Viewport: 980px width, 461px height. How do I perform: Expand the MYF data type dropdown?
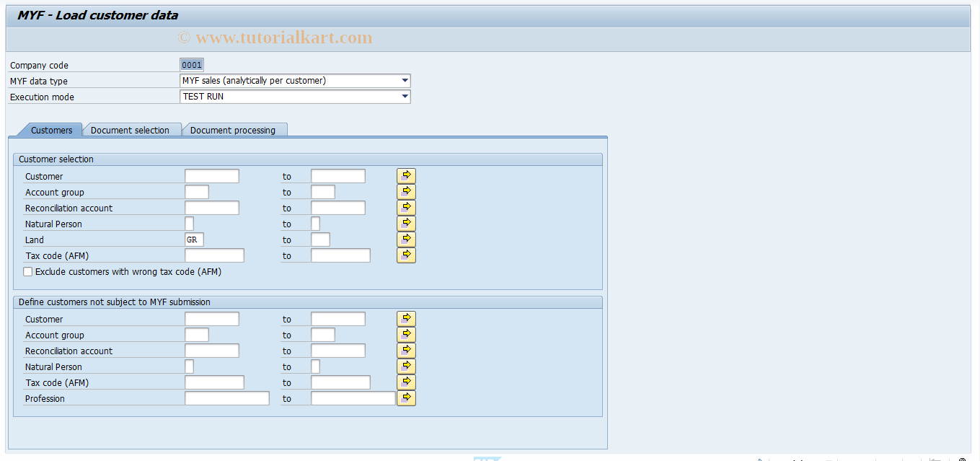[x=405, y=81]
